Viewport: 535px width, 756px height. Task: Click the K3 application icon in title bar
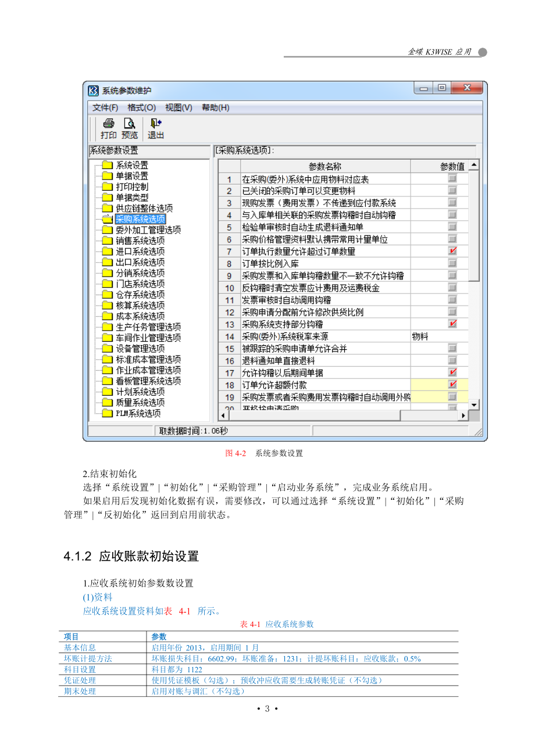[94, 91]
